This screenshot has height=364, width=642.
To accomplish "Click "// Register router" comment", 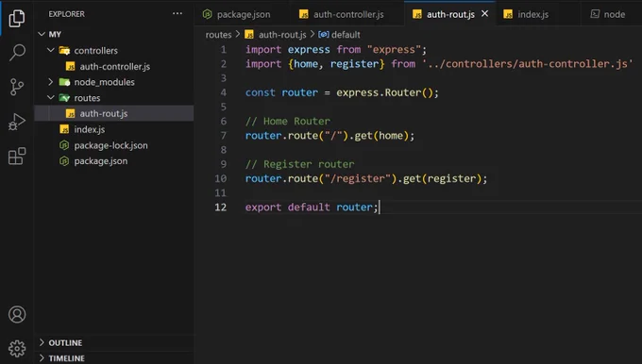I will point(299,164).
